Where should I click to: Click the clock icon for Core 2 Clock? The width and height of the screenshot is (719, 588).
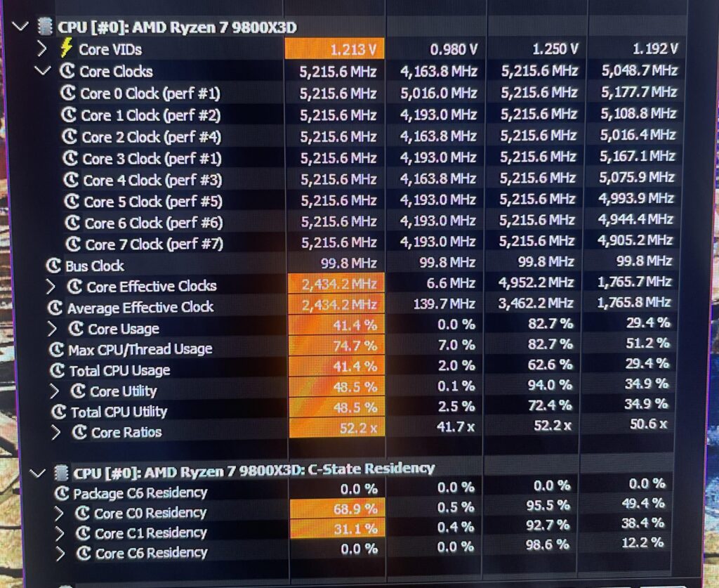point(70,136)
